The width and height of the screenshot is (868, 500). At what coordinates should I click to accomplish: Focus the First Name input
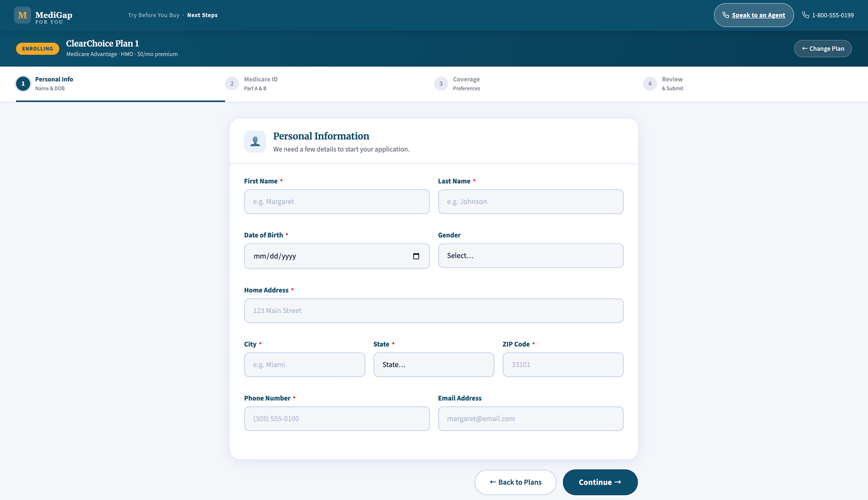point(336,202)
